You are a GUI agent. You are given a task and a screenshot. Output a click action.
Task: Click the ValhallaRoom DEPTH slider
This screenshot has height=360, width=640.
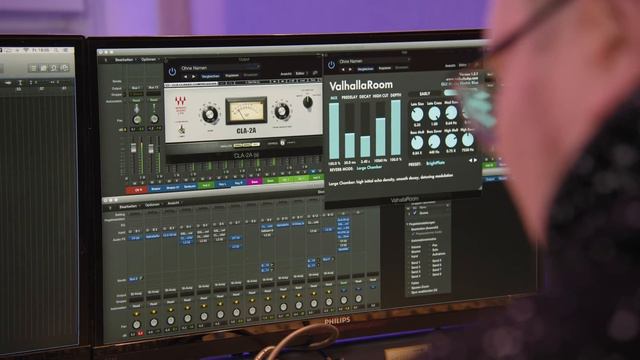tap(396, 128)
